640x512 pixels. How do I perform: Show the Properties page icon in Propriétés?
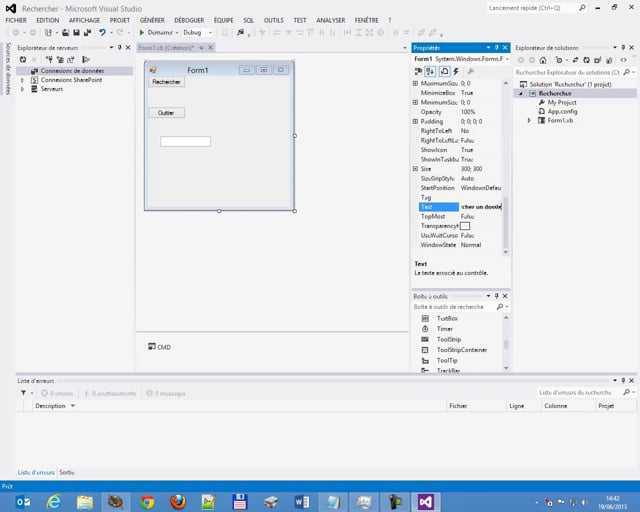coord(444,71)
